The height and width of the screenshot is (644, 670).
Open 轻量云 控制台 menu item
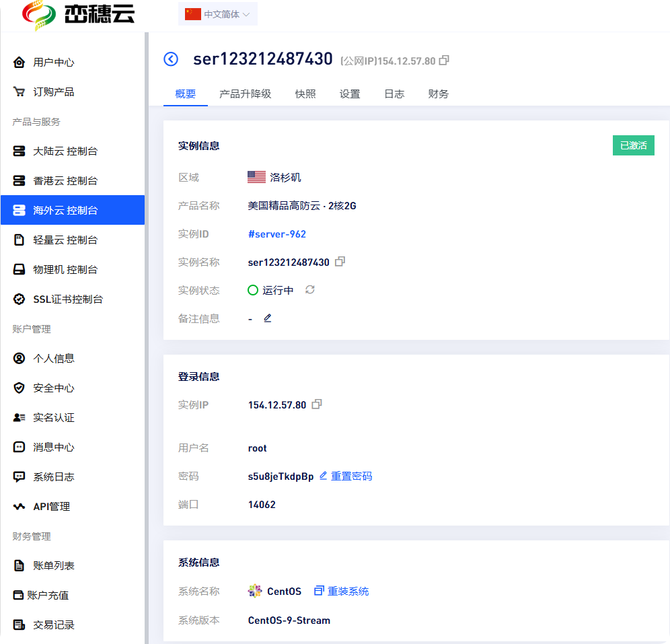[x=73, y=240]
